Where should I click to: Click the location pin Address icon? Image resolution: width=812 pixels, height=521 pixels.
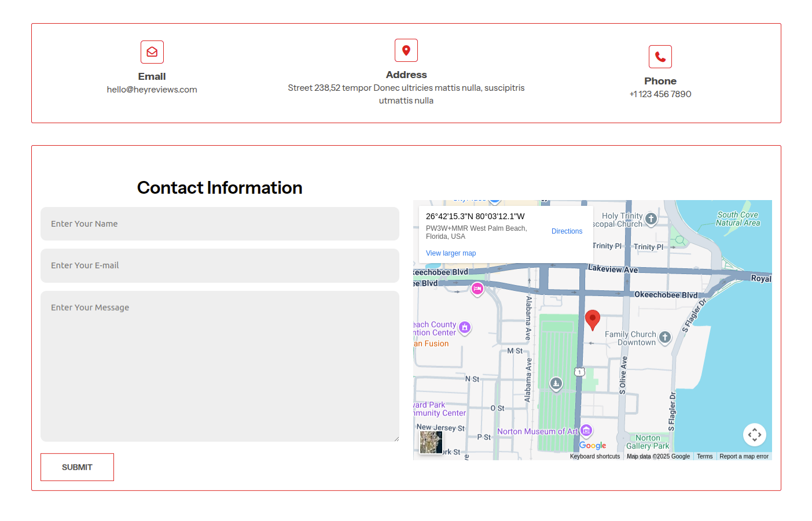(406, 50)
